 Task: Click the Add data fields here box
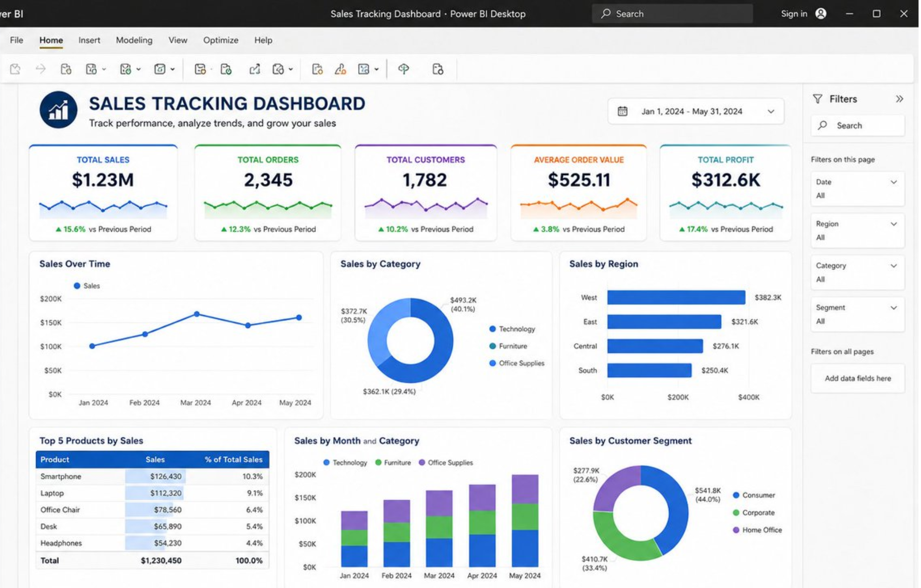click(x=858, y=378)
